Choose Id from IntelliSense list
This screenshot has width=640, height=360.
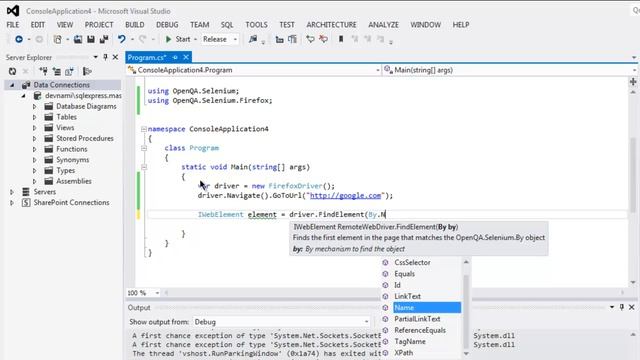[x=398, y=285]
